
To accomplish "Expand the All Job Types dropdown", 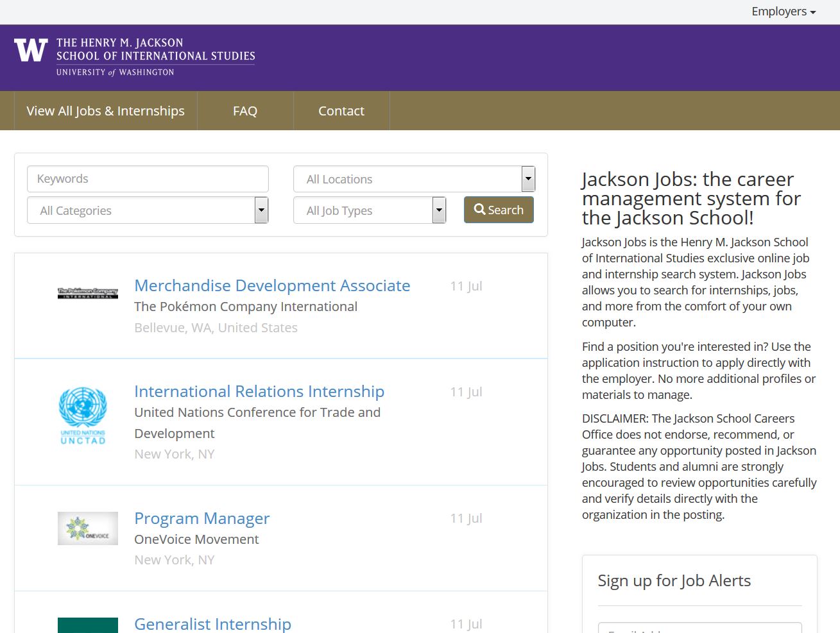I will point(370,210).
